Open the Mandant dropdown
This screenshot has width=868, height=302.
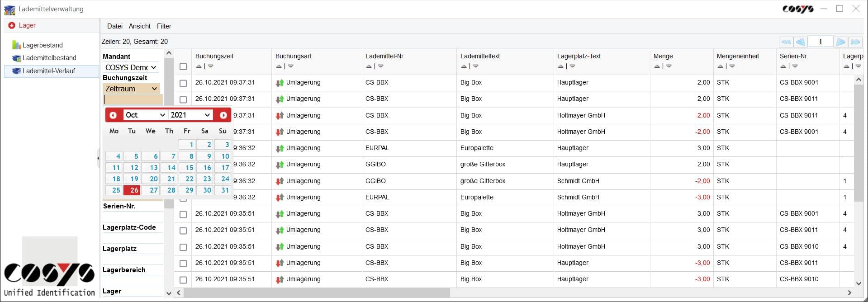pos(131,67)
